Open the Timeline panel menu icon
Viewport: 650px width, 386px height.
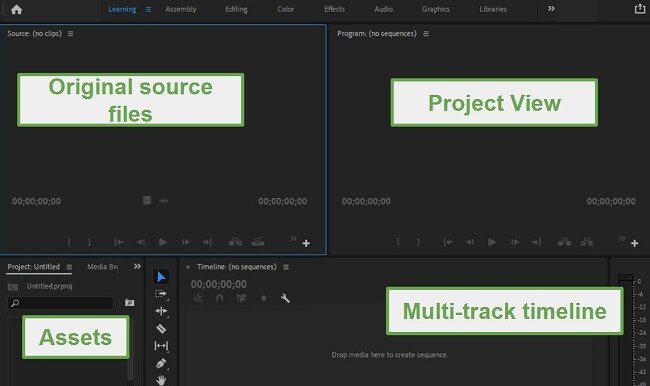click(286, 267)
